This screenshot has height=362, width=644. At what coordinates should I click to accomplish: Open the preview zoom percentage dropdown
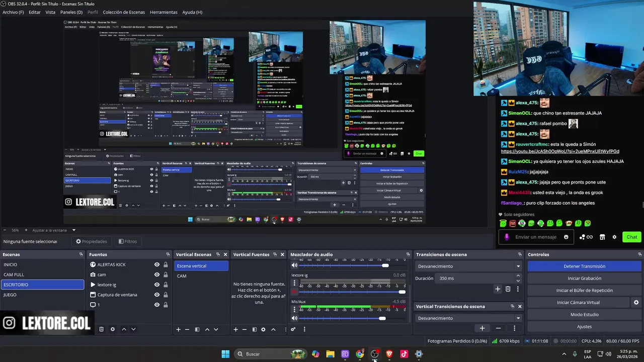tap(15, 230)
